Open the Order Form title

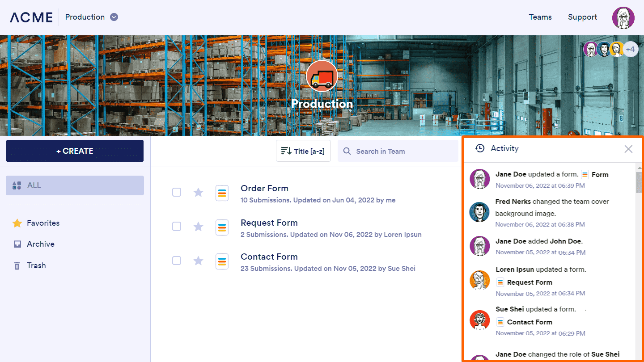[264, 188]
